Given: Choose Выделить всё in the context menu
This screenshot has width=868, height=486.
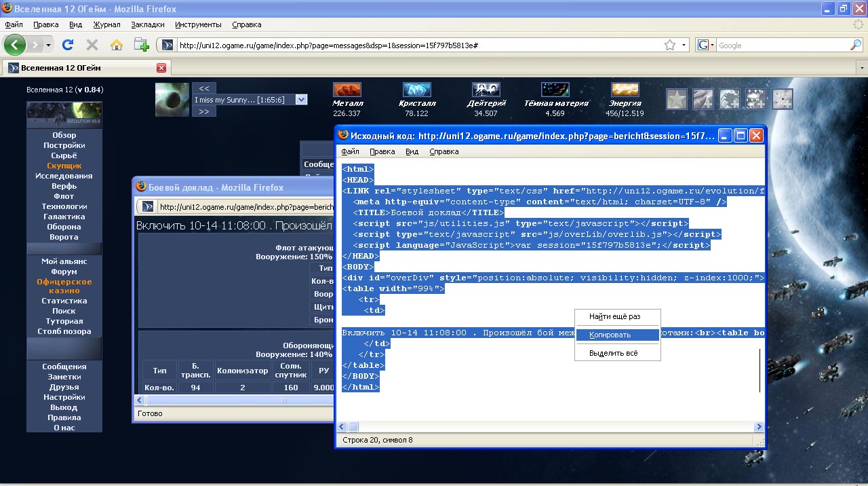Looking at the screenshot, I should click(617, 354).
